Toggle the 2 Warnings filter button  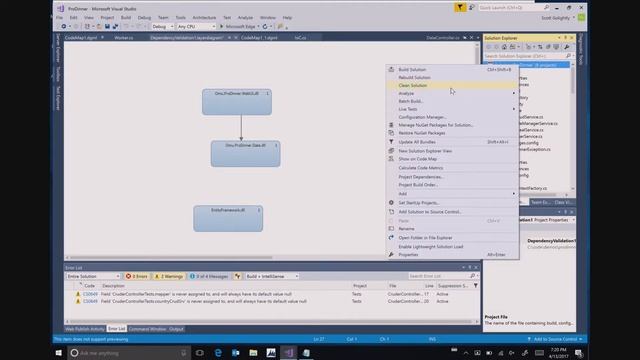(x=169, y=276)
